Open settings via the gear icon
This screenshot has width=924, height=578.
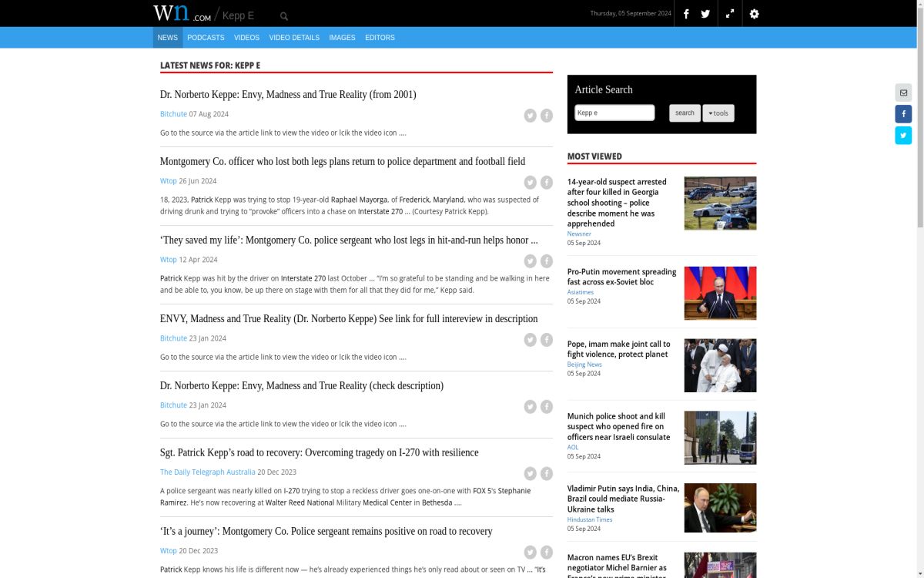coord(754,14)
